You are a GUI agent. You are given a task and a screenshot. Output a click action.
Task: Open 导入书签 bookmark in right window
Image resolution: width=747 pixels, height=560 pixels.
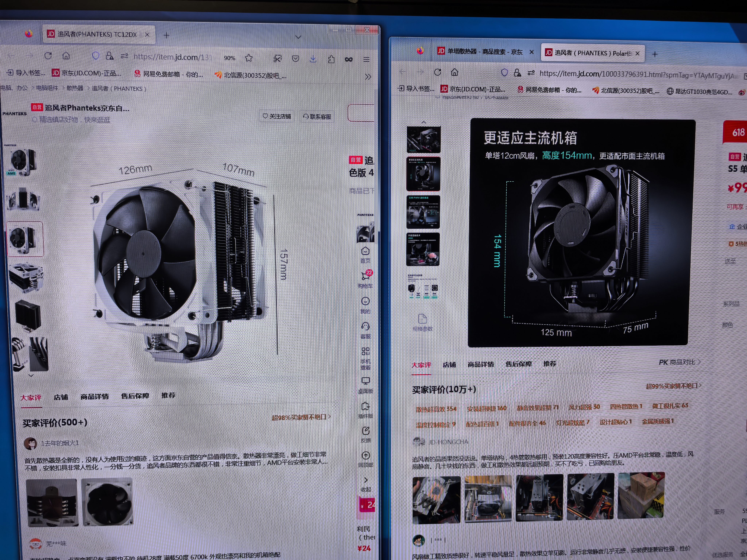pyautogui.click(x=416, y=88)
